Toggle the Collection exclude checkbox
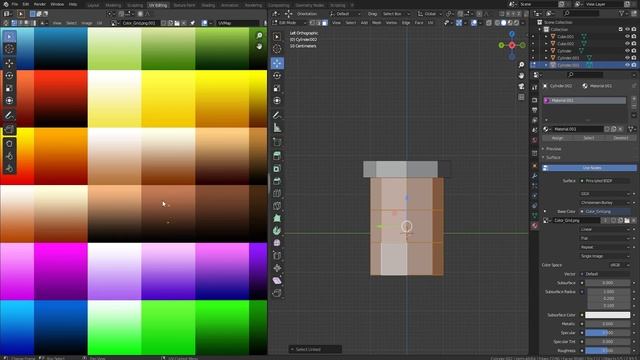This screenshot has height=360, width=640. (x=621, y=29)
